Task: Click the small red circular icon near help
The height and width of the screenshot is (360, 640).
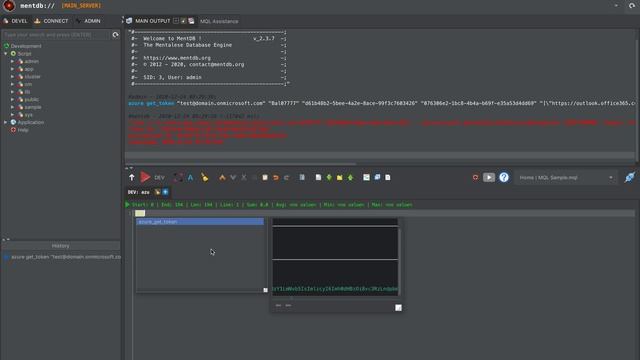Action: pos(475,178)
